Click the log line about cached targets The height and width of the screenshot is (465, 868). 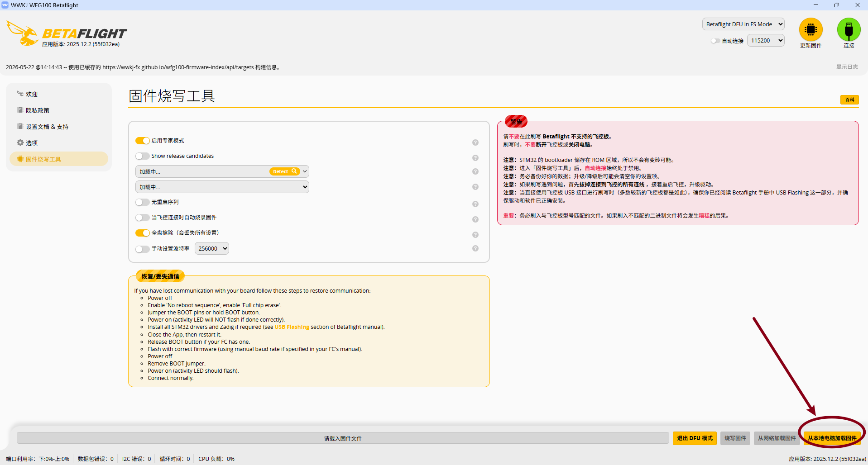tap(144, 67)
